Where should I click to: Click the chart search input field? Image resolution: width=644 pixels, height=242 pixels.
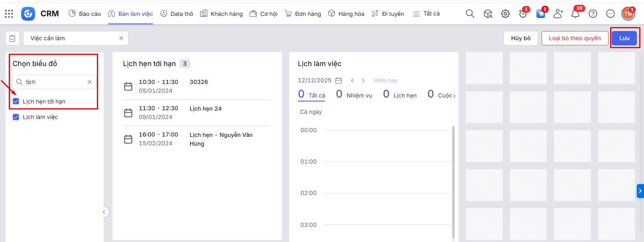point(55,82)
